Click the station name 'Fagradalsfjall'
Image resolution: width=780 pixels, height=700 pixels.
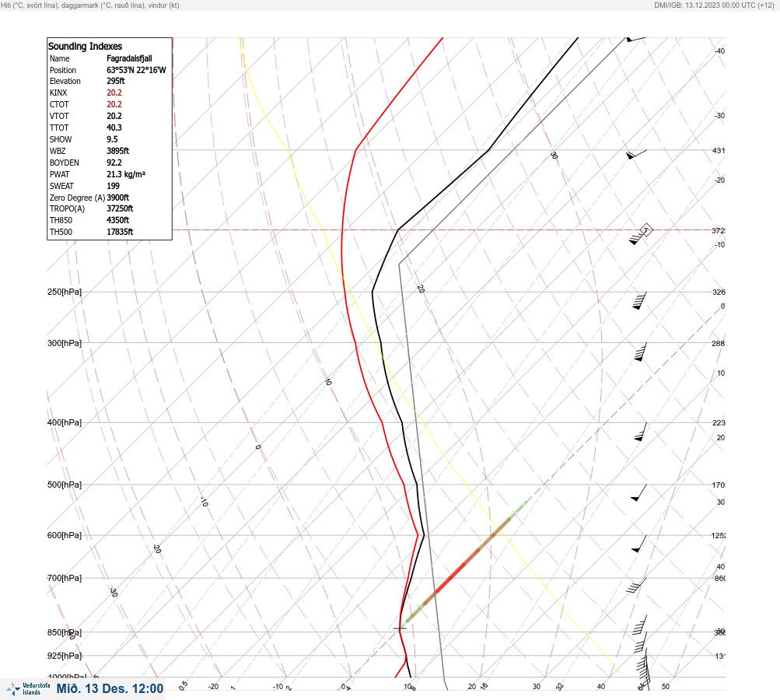click(x=129, y=58)
